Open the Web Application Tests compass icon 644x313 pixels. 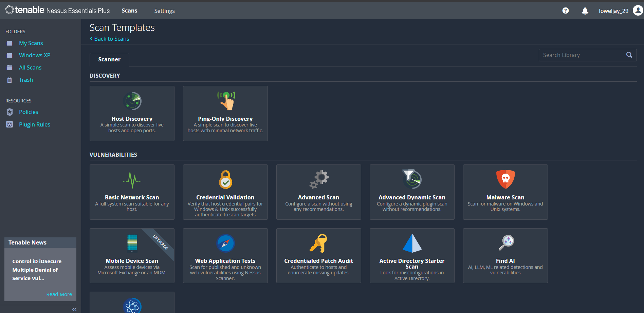pyautogui.click(x=226, y=243)
